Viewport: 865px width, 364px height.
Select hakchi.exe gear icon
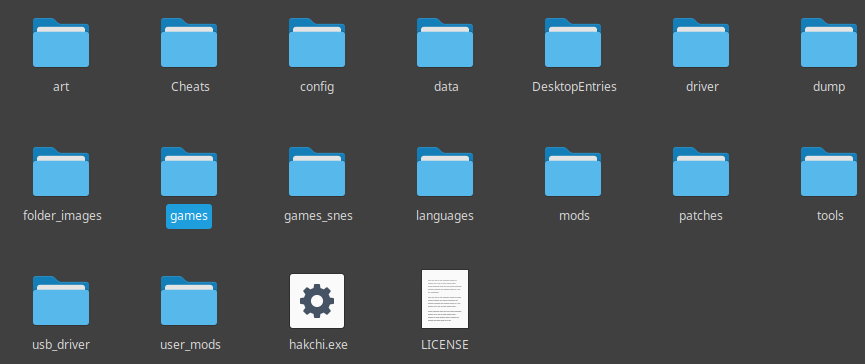317,301
